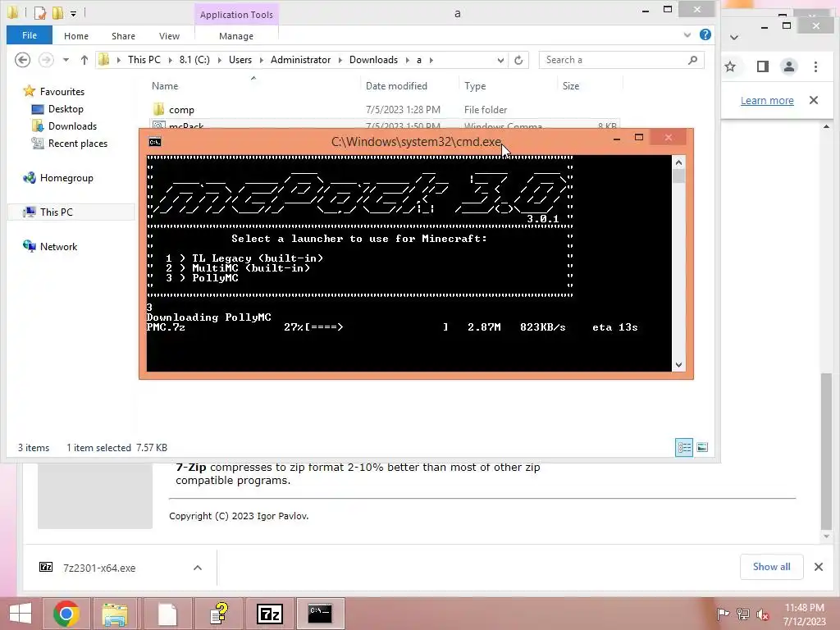This screenshot has height=630, width=840.
Task: Open Desktop in navigation pane
Action: point(66,109)
